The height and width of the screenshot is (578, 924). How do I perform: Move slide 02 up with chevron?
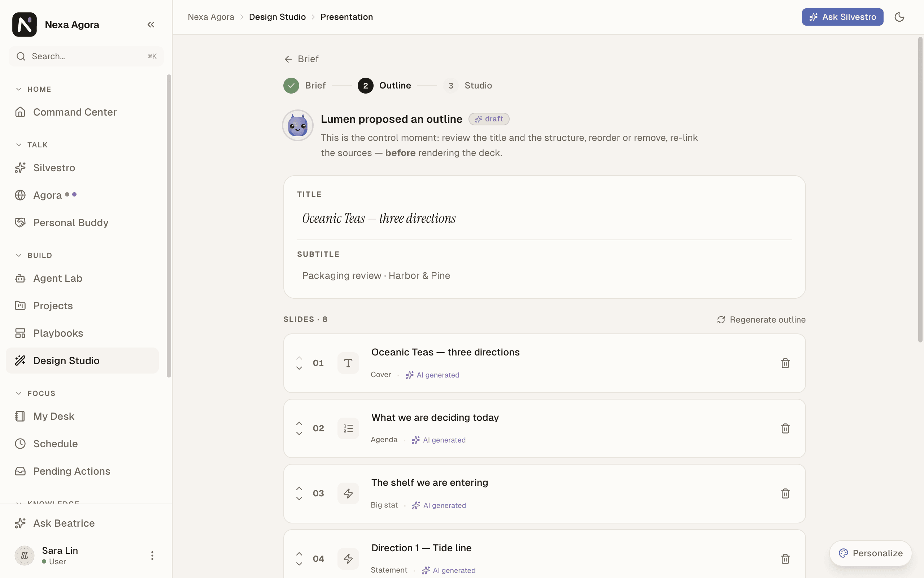point(299,423)
